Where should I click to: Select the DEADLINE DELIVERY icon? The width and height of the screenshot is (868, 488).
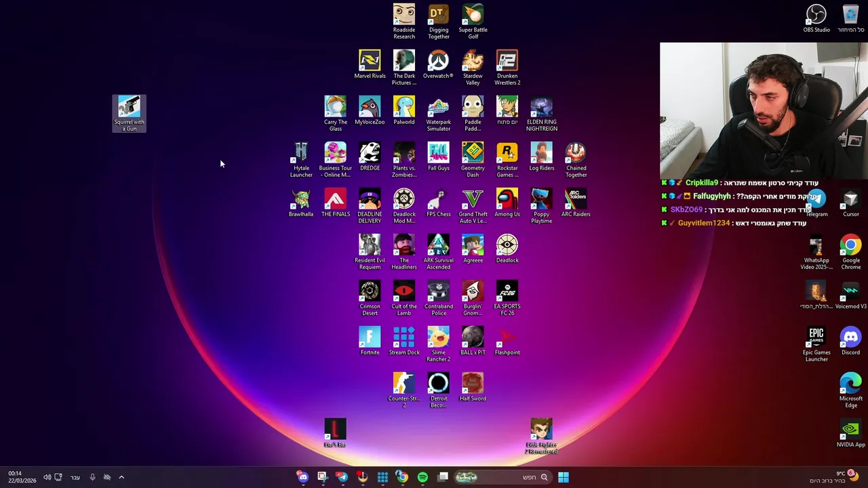pyautogui.click(x=370, y=206)
